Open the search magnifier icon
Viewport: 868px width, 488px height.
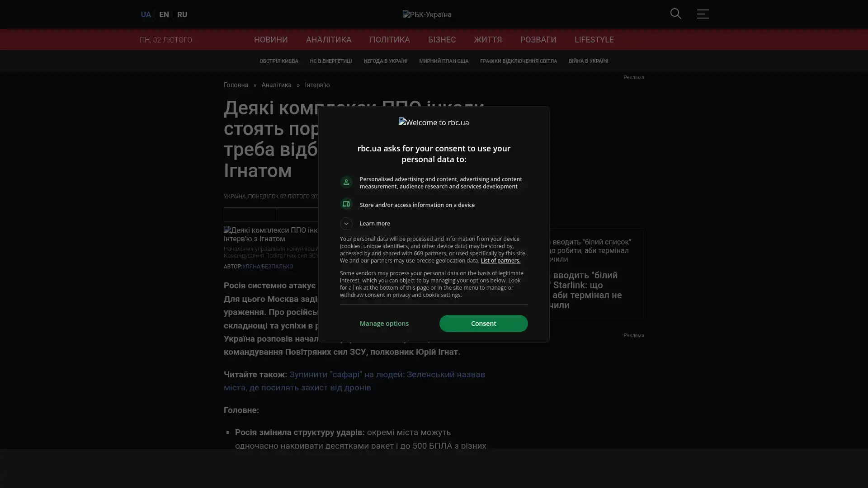click(675, 14)
